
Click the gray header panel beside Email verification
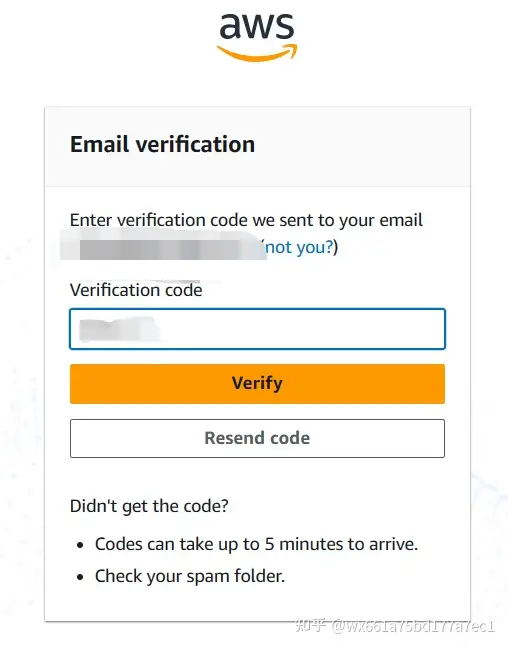point(362,145)
